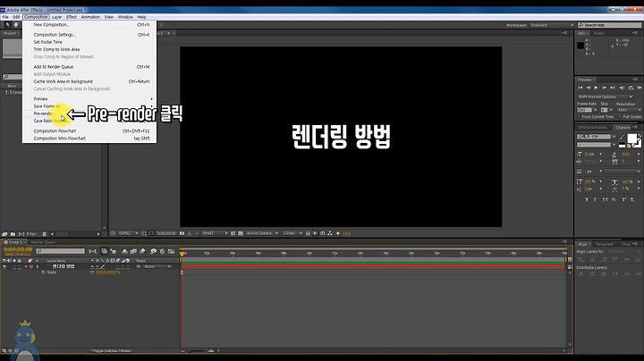Toggle All Caps text style
This screenshot has height=361, width=644.
coord(605,199)
